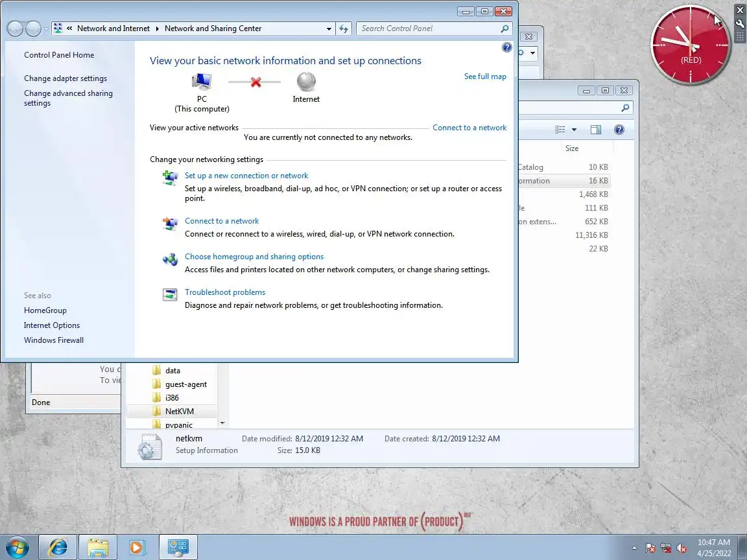Image resolution: width=747 pixels, height=560 pixels.
Task: Click Network and Internet breadcrumb
Action: coord(113,29)
